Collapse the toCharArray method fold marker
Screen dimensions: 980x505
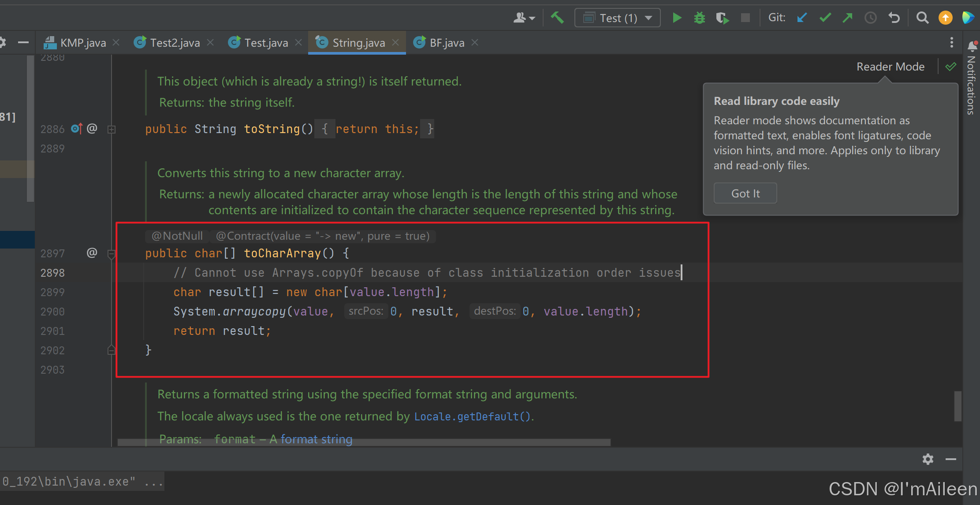click(112, 254)
